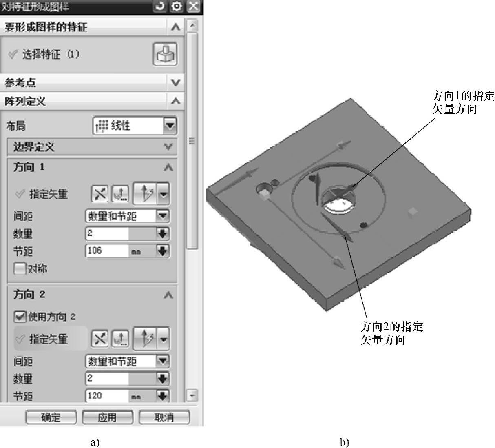This screenshot has height=448, width=495.
Task: Click the Select Feature solid body icon
Action: (x=165, y=54)
